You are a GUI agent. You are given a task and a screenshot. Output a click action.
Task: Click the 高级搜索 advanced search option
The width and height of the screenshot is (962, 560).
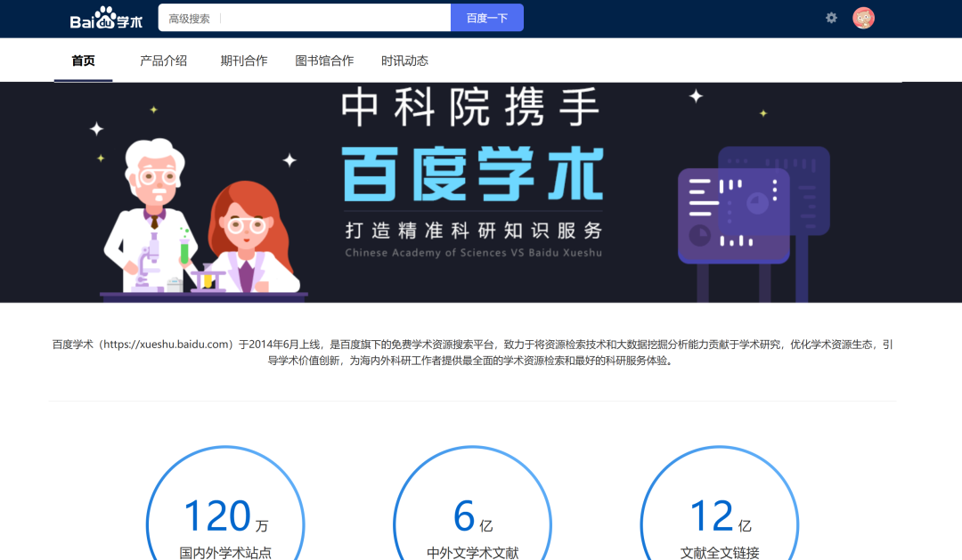coord(189,19)
